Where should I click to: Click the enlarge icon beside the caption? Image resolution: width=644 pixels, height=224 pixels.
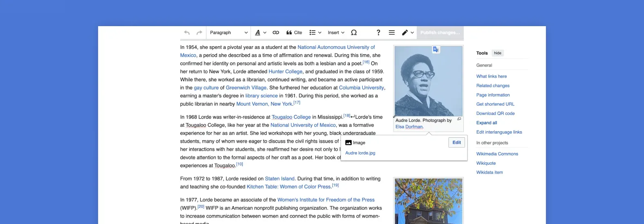(x=459, y=119)
